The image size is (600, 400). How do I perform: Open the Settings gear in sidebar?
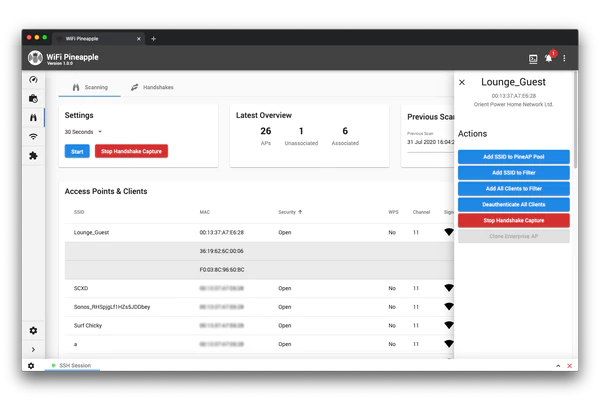point(33,330)
